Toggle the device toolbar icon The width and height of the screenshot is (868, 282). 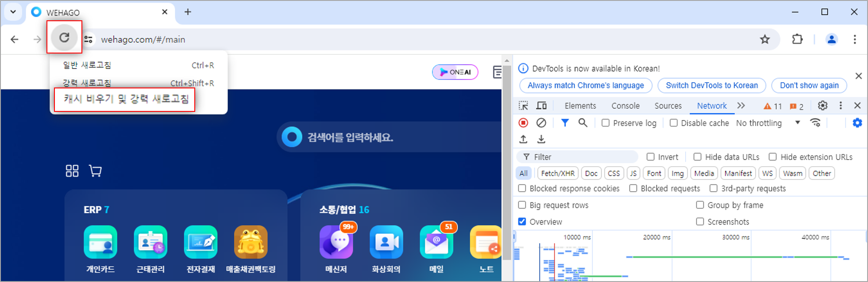point(541,106)
